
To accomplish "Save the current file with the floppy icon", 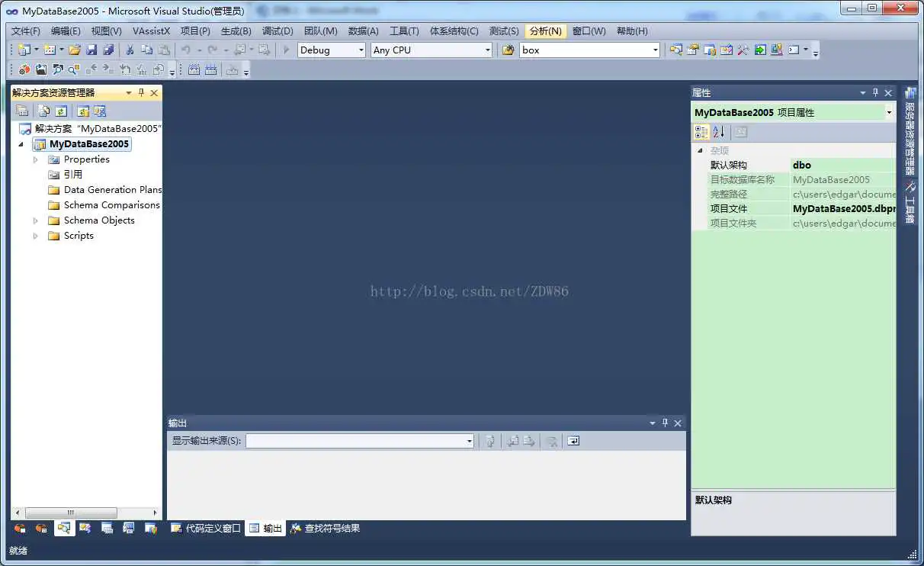I will [x=91, y=50].
